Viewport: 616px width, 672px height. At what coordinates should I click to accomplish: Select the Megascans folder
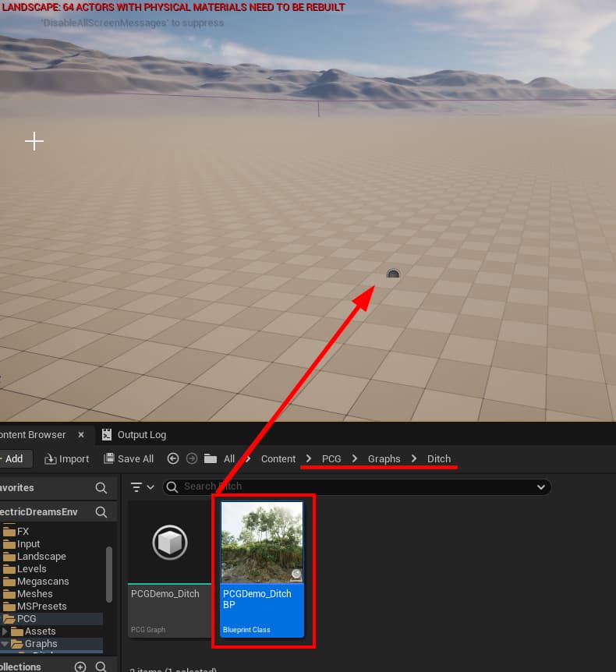(42, 581)
